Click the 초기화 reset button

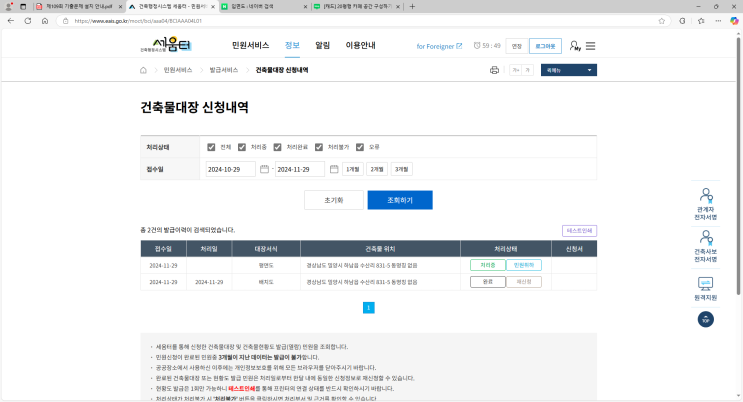[334, 200]
